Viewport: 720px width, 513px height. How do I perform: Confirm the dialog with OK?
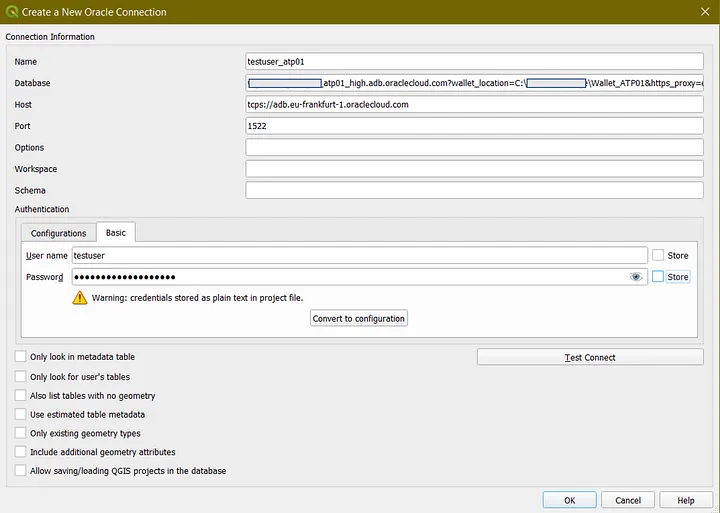tap(569, 500)
